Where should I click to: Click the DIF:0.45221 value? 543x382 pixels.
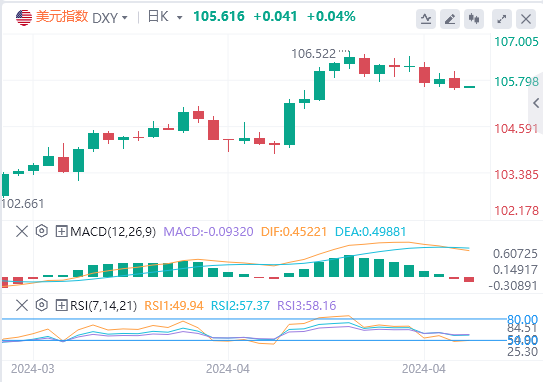pyautogui.click(x=294, y=231)
